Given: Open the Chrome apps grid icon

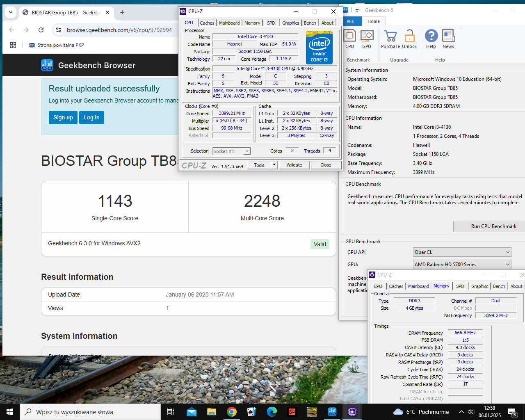Looking at the screenshot, I should 13,45.
